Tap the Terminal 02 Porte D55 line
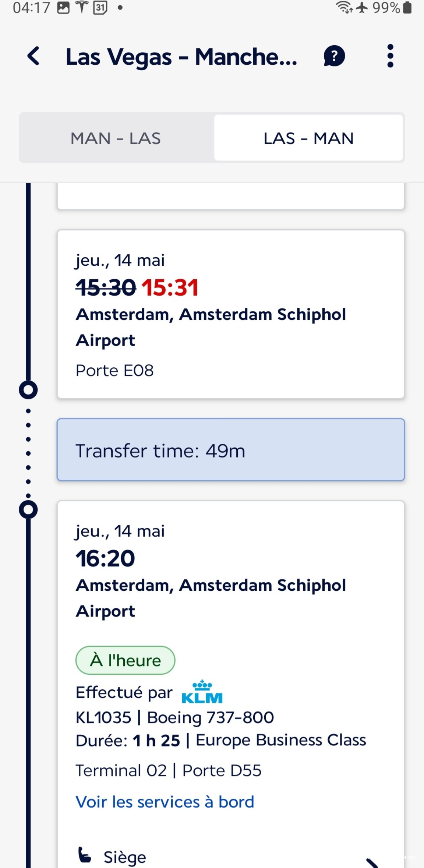Viewport: 424px width, 868px height. (169, 770)
